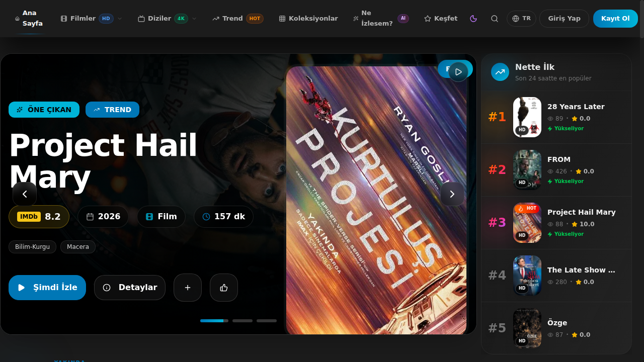644x362 pixels.
Task: Add to list with the plus icon
Action: click(188, 288)
